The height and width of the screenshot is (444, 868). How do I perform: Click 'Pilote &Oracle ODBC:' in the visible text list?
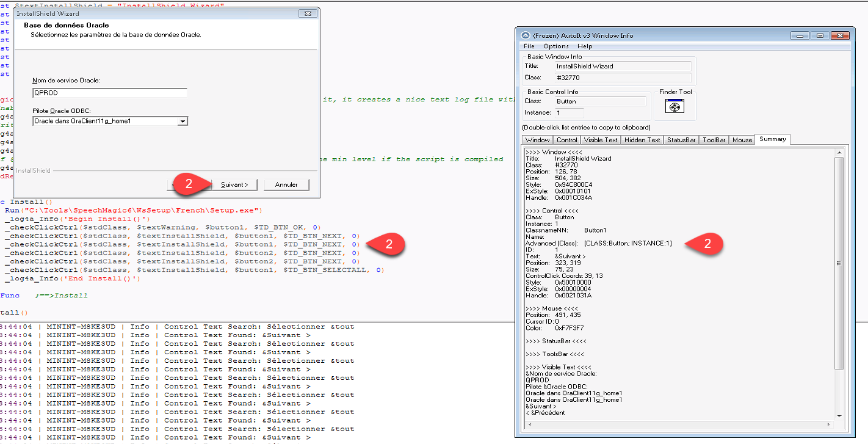pos(556,387)
